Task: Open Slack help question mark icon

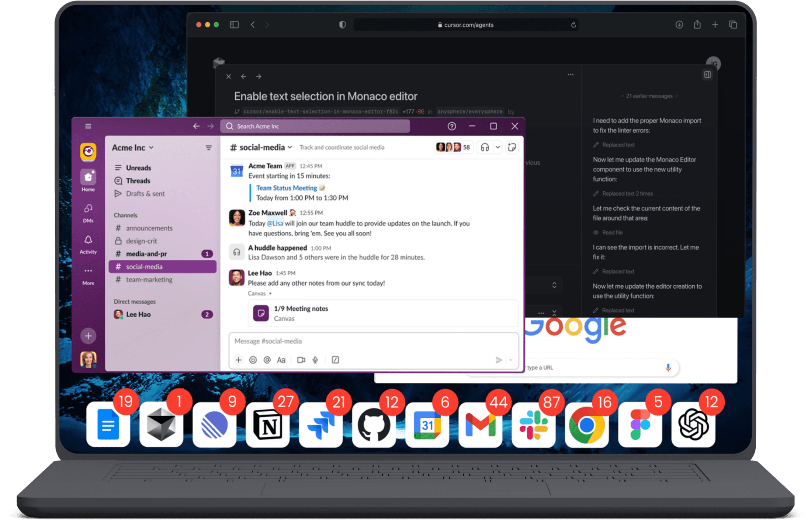Action: [x=452, y=126]
